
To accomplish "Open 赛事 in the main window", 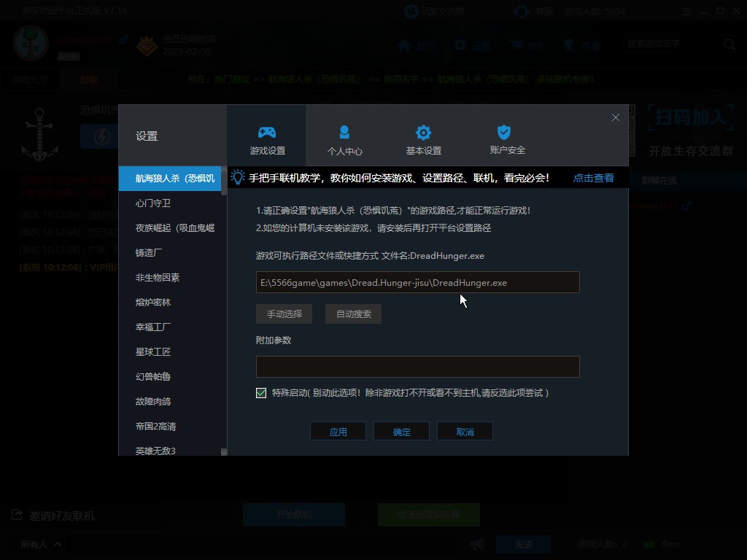I will click(x=581, y=46).
